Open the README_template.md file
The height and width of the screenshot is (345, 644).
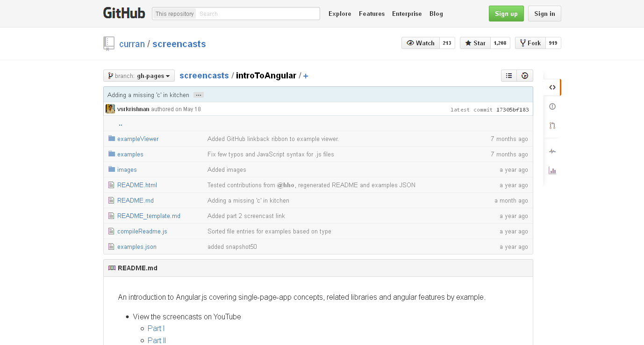pos(149,216)
